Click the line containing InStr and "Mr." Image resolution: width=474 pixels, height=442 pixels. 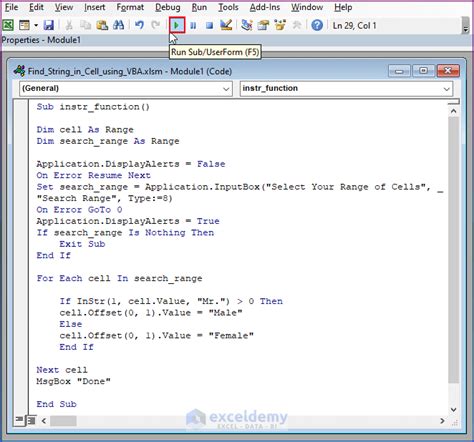click(x=171, y=301)
